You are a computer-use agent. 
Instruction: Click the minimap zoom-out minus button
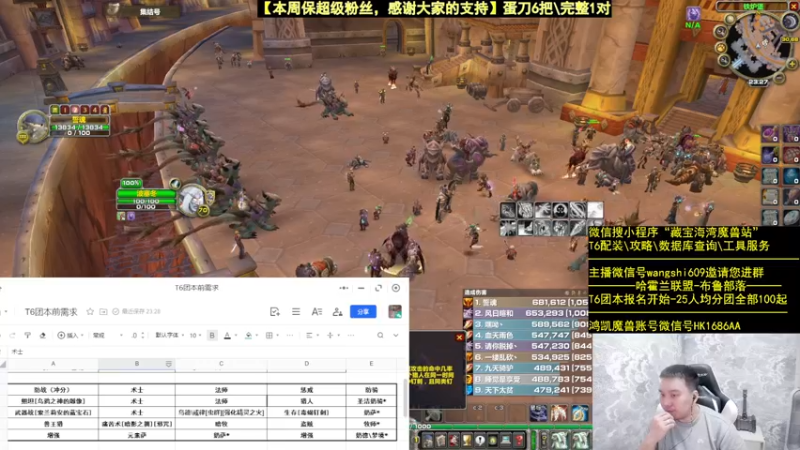click(x=779, y=78)
